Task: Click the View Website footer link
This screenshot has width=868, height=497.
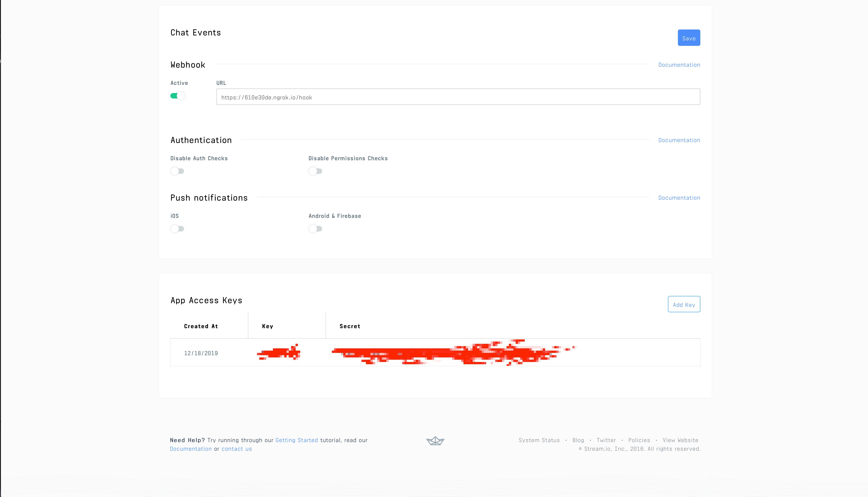Action: (x=680, y=440)
